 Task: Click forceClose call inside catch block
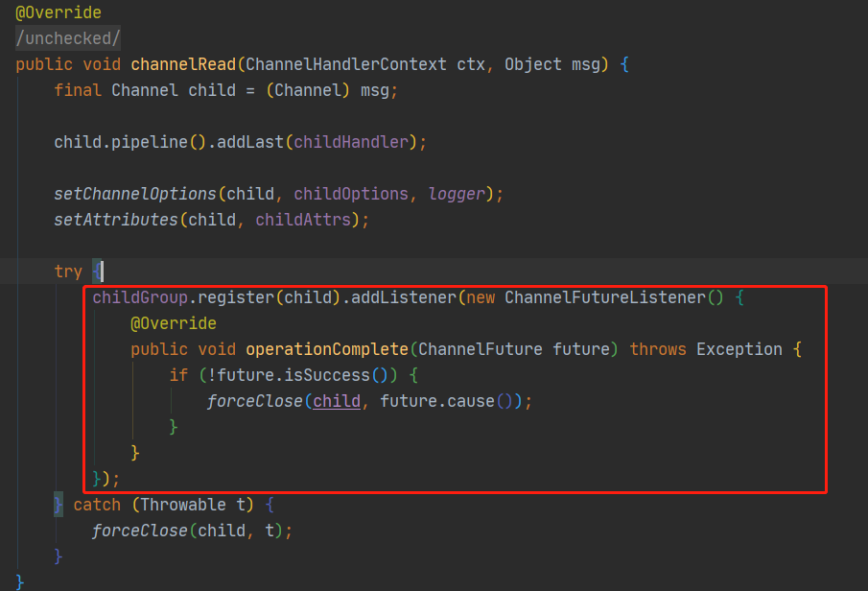click(139, 531)
